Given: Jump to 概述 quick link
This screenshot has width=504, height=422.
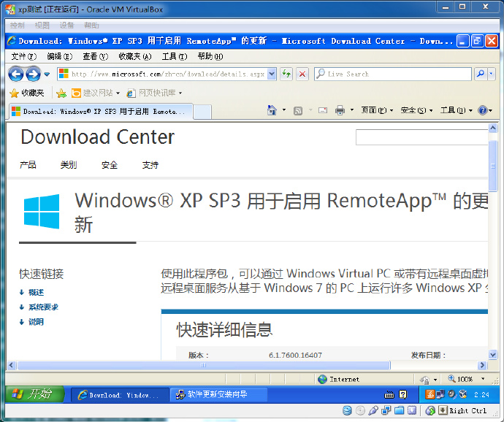Looking at the screenshot, I should [x=36, y=293].
